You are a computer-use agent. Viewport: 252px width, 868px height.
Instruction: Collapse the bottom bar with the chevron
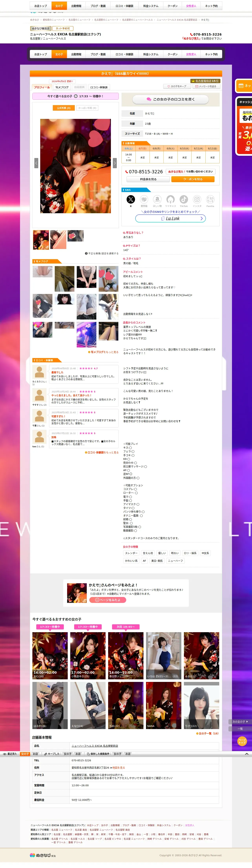pyautogui.click(x=247, y=753)
